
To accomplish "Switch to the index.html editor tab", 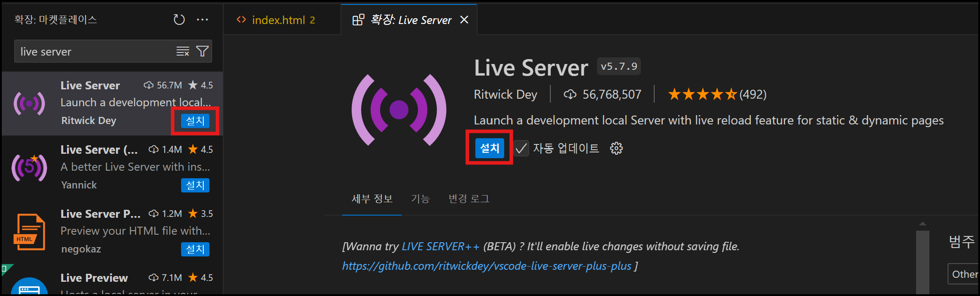I will pos(282,20).
